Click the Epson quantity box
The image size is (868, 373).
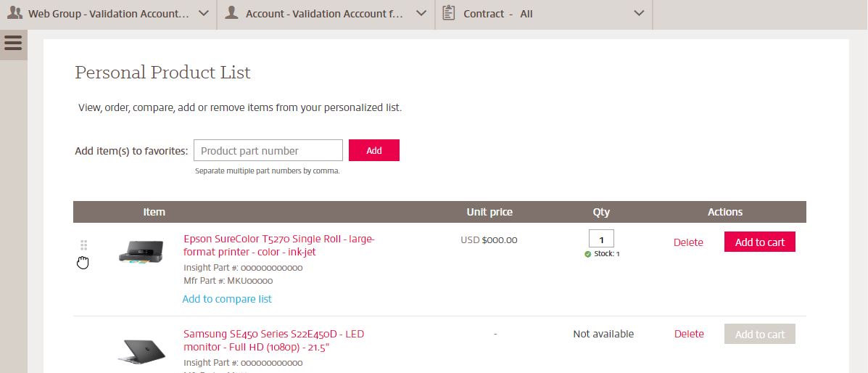point(601,239)
